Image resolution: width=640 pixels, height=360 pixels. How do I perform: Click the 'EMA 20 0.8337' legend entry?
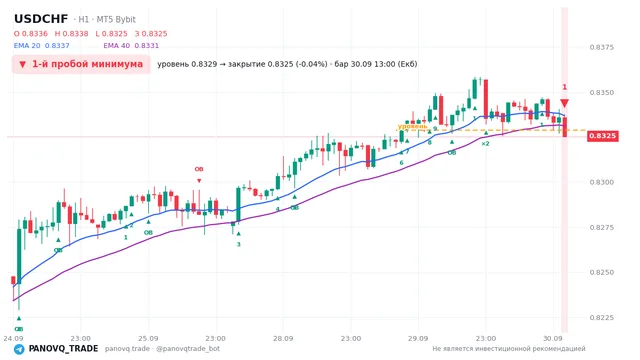click(42, 46)
